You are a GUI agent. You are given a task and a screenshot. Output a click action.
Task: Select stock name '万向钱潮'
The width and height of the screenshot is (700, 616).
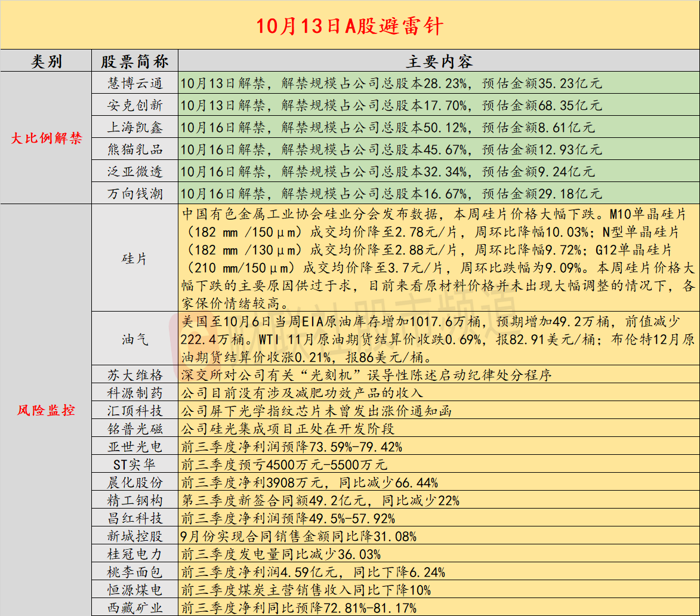coord(135,193)
